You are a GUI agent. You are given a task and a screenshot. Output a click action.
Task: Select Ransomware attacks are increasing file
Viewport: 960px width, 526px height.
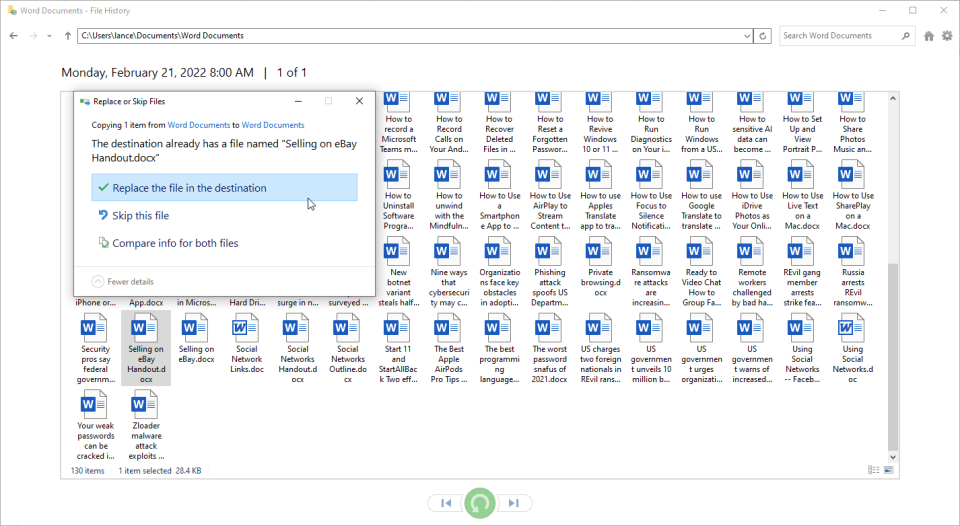(651, 272)
